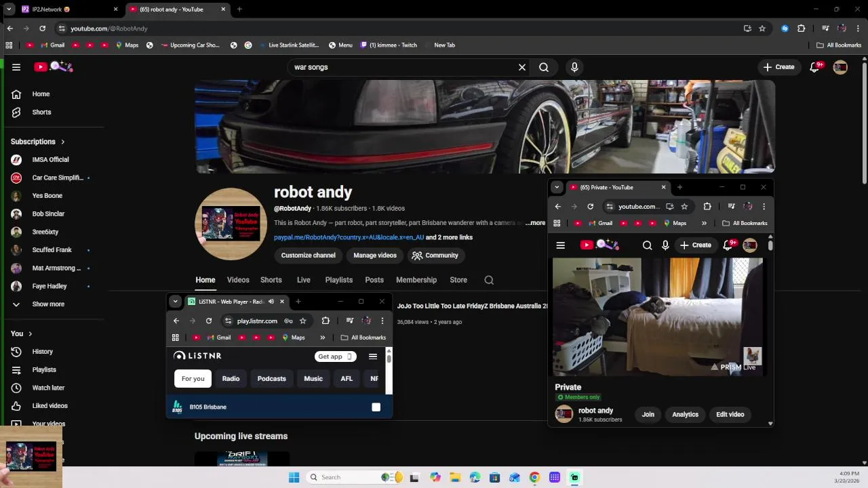Open guide menu in the Private YouTube window
Screen dimensions: 868x488
tap(560, 245)
